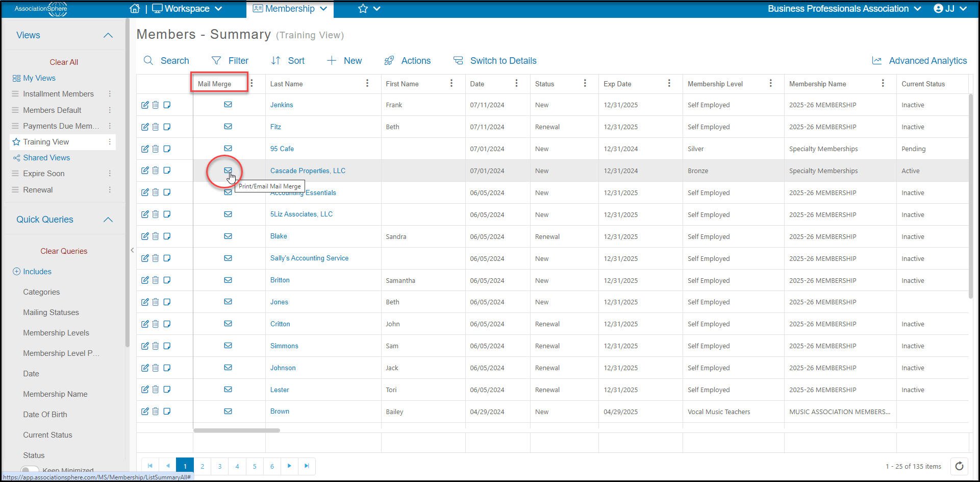This screenshot has width=980, height=482.
Task: Collapse the left sidebar panel handle
Action: pos(132,250)
